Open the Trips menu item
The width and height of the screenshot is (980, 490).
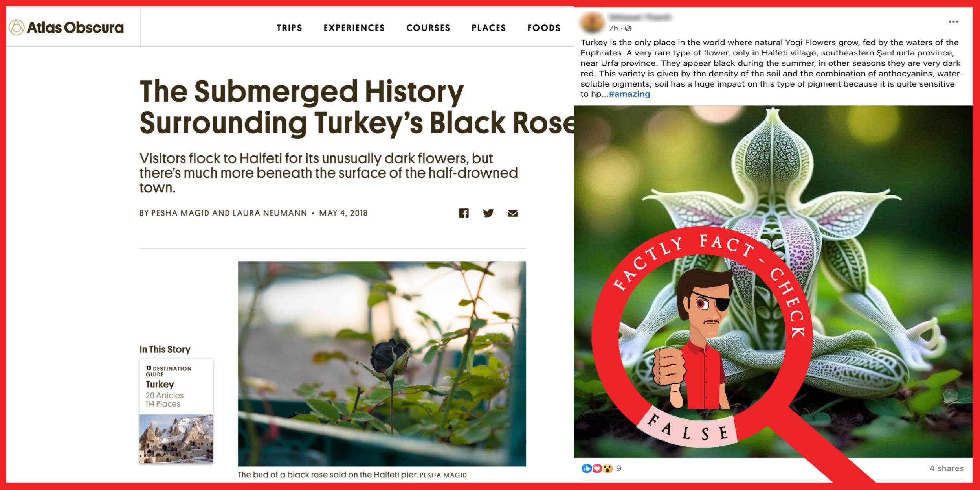pos(290,28)
